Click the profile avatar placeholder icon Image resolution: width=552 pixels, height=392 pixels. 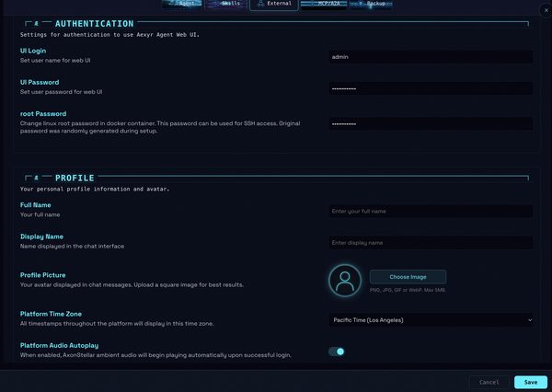345,281
